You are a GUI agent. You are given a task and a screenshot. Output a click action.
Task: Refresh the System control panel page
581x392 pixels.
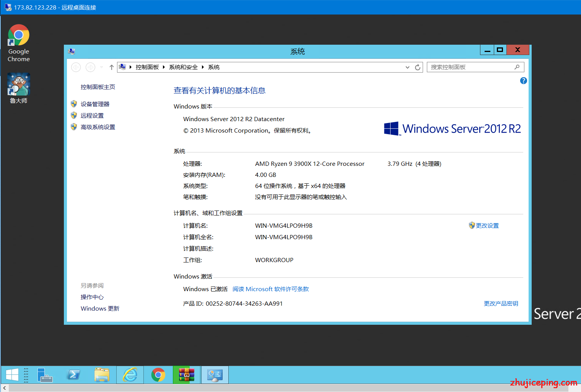pyautogui.click(x=418, y=67)
